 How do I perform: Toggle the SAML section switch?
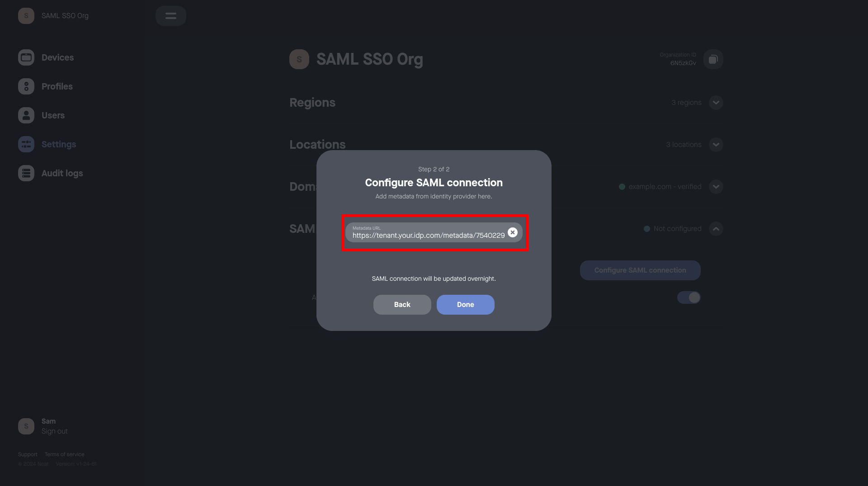click(x=689, y=297)
